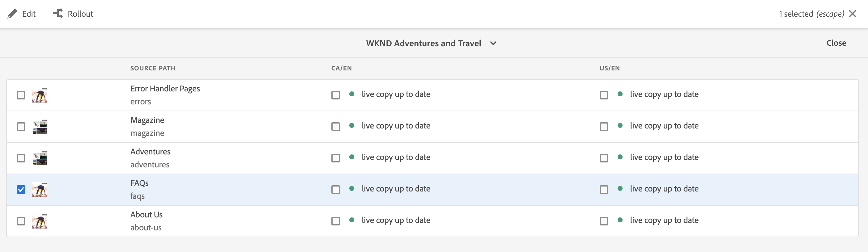Select the Error Handler Pages row checkbox
This screenshot has height=252, width=868.
click(x=21, y=95)
